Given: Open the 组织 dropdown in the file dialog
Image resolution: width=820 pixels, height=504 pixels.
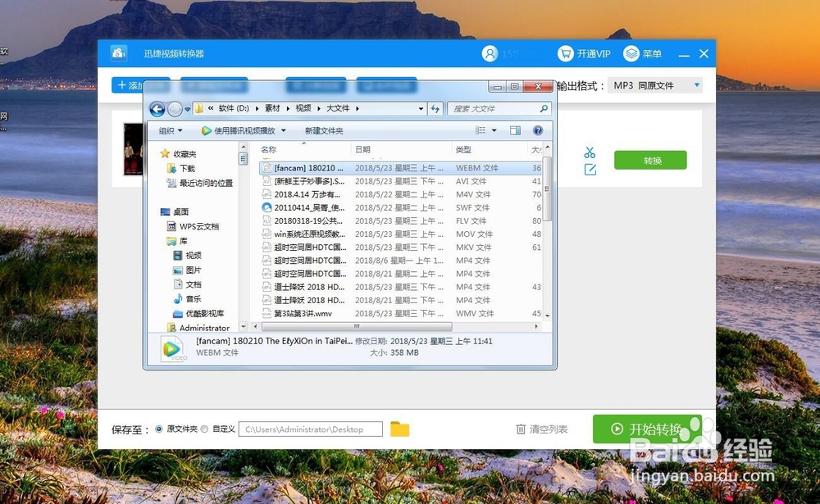Looking at the screenshot, I should point(170,129).
